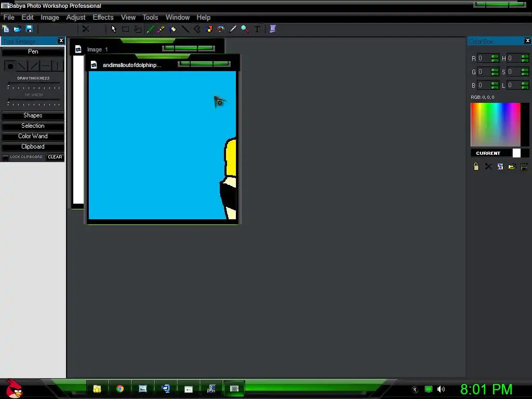Viewport: 532px width, 399px height.
Task: Open the Tools menu
Action: [150, 17]
